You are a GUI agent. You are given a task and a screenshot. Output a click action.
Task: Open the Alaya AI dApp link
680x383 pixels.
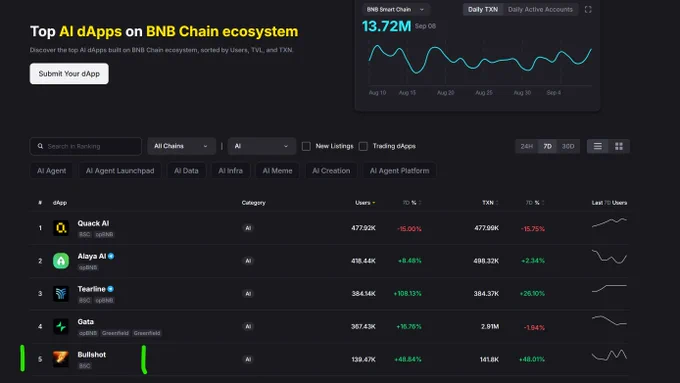click(92, 256)
